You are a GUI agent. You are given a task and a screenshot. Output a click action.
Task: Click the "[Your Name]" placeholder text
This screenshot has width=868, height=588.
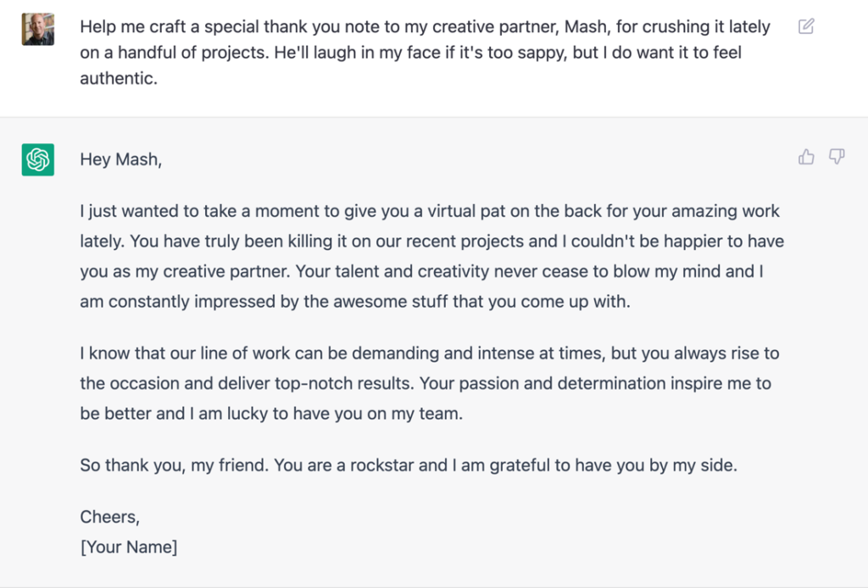tap(129, 546)
